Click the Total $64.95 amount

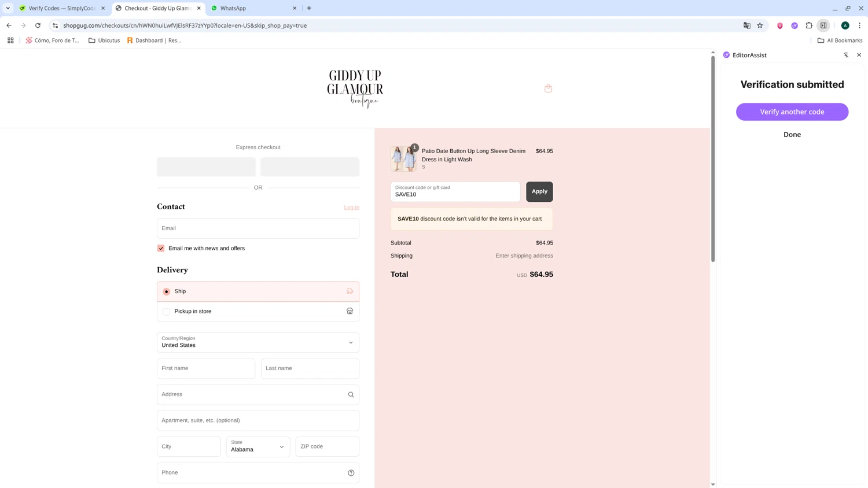[541, 275]
